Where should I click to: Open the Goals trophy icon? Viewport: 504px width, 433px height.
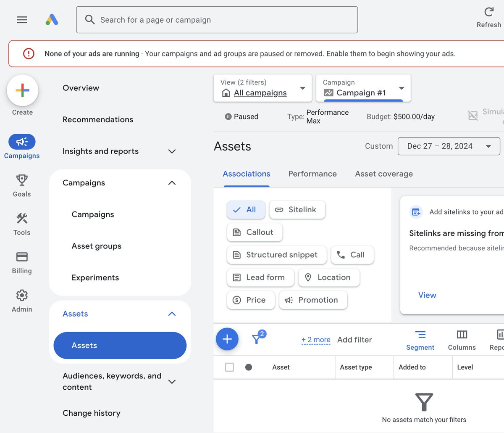22,180
